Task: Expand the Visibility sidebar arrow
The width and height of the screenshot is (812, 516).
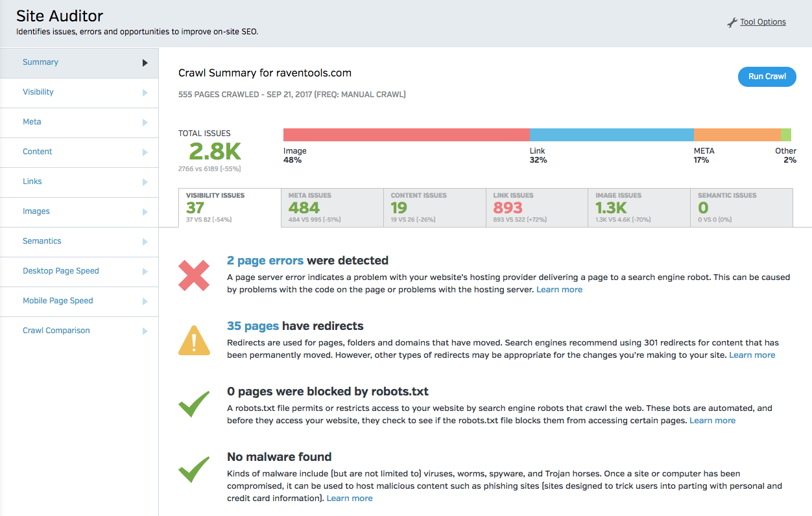Action: [145, 93]
